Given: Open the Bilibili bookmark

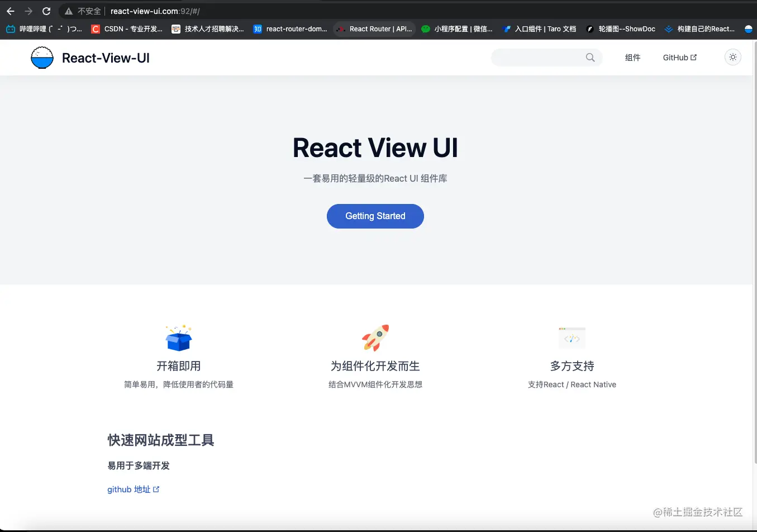Looking at the screenshot, I should [44, 29].
